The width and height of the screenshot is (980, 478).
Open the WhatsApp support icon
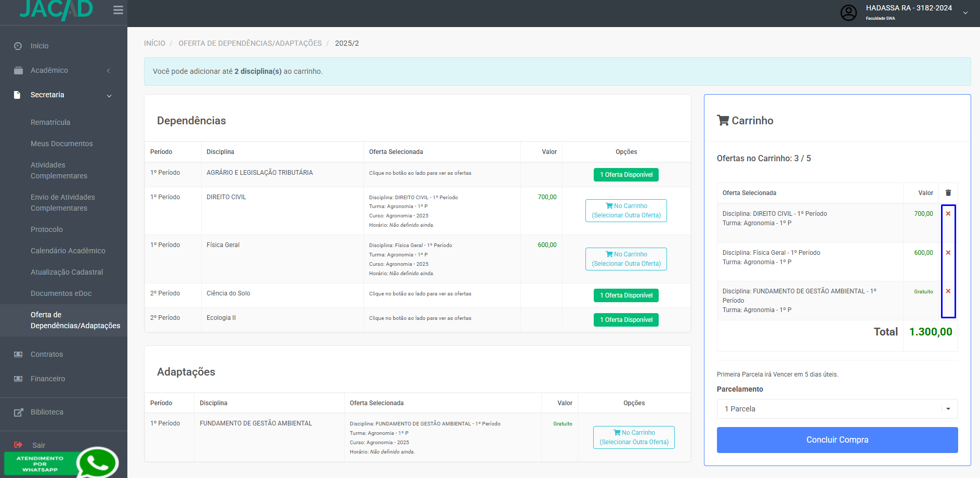97,462
